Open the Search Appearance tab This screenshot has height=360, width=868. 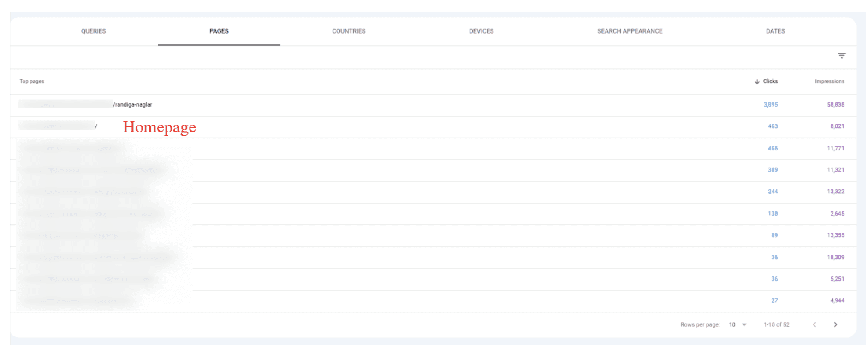click(630, 31)
